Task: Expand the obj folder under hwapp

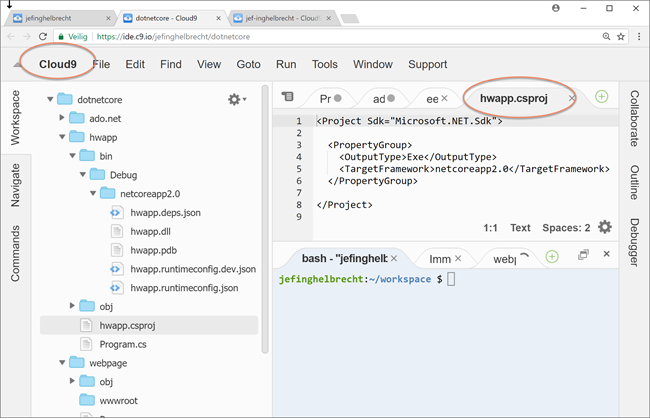Action: [x=72, y=306]
